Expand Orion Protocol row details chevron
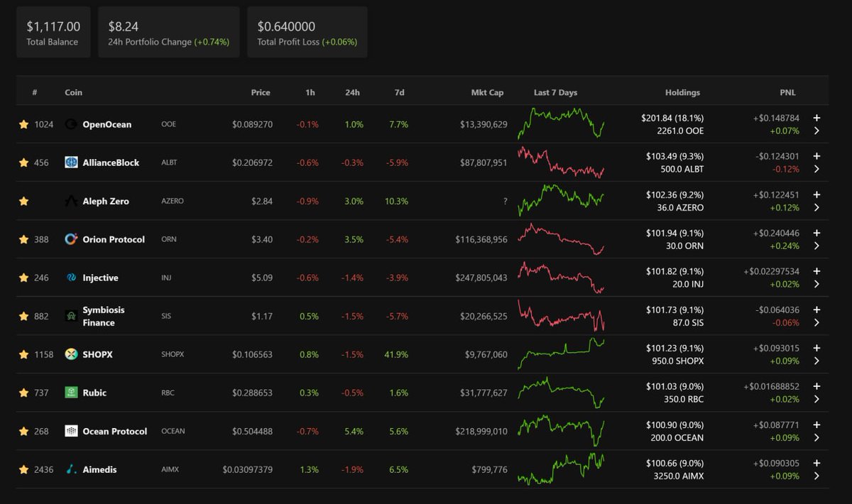 [816, 246]
